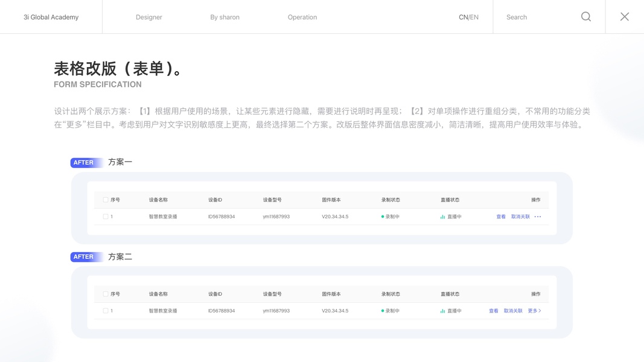Close the page with the X icon
This screenshot has height=362, width=644.
click(x=625, y=17)
